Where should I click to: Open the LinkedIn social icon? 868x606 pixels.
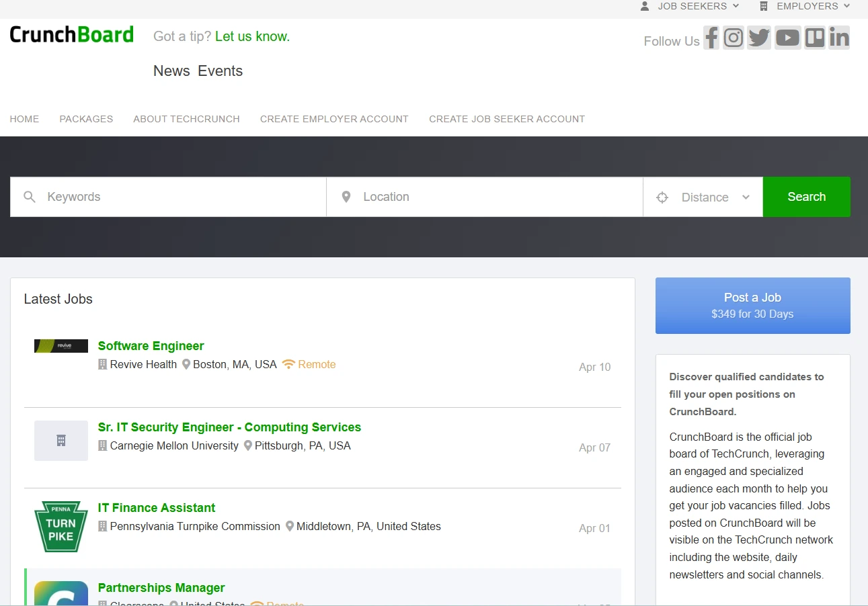(839, 38)
